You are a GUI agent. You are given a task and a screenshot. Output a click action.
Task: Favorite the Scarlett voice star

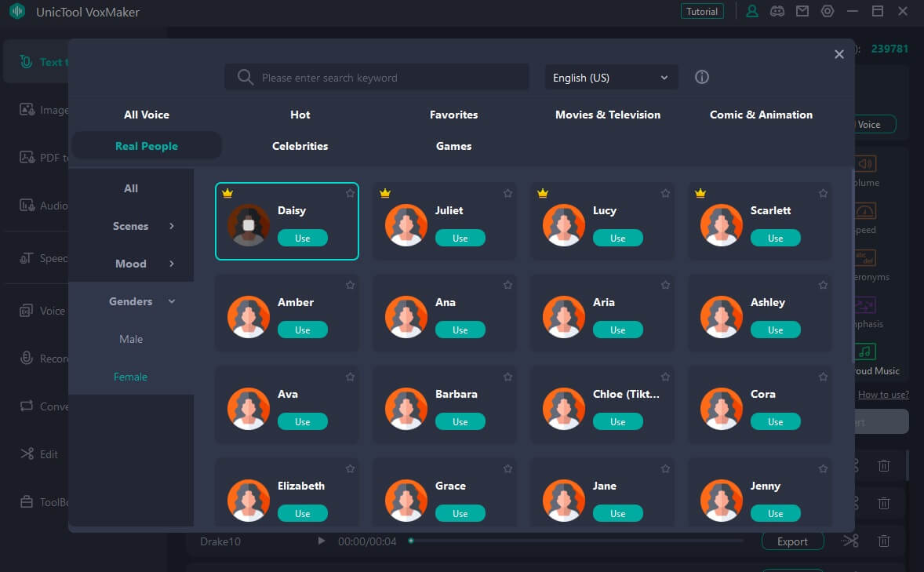824,194
